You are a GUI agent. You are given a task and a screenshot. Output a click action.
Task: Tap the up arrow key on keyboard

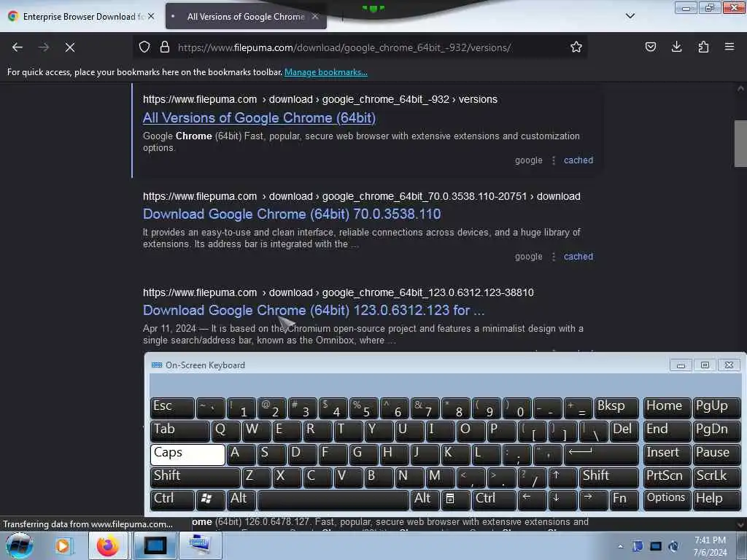(x=562, y=477)
